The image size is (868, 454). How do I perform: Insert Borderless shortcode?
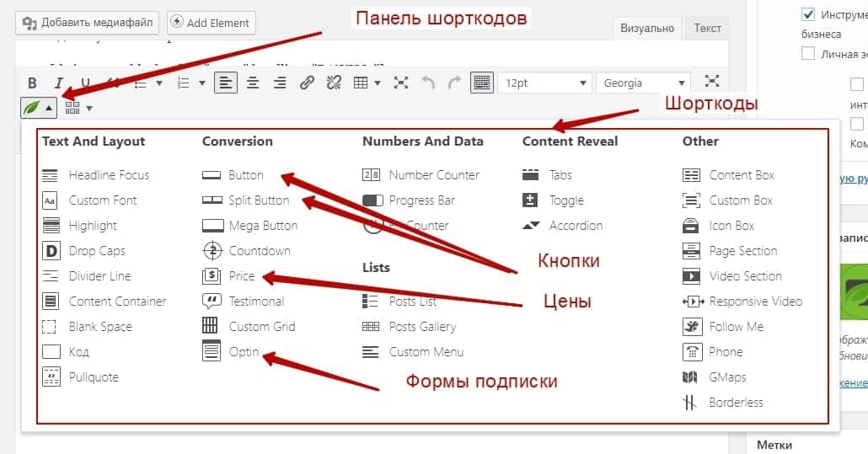pos(723,403)
